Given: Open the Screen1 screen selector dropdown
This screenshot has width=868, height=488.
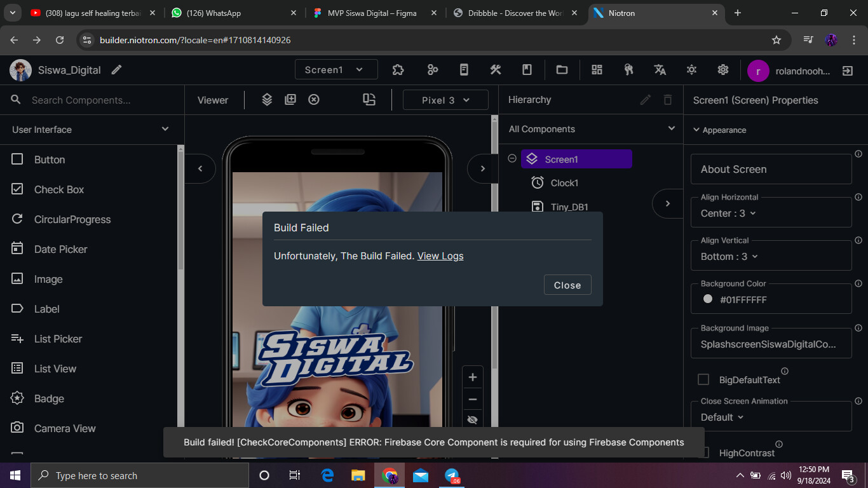Looking at the screenshot, I should pyautogui.click(x=336, y=70).
